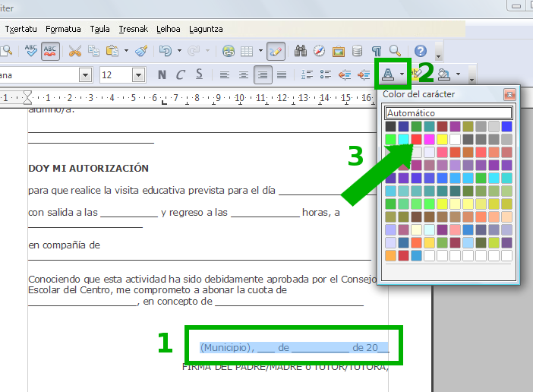The height and width of the screenshot is (392, 533).
Task: Click the Redo arrow icon
Action: [x=194, y=51]
